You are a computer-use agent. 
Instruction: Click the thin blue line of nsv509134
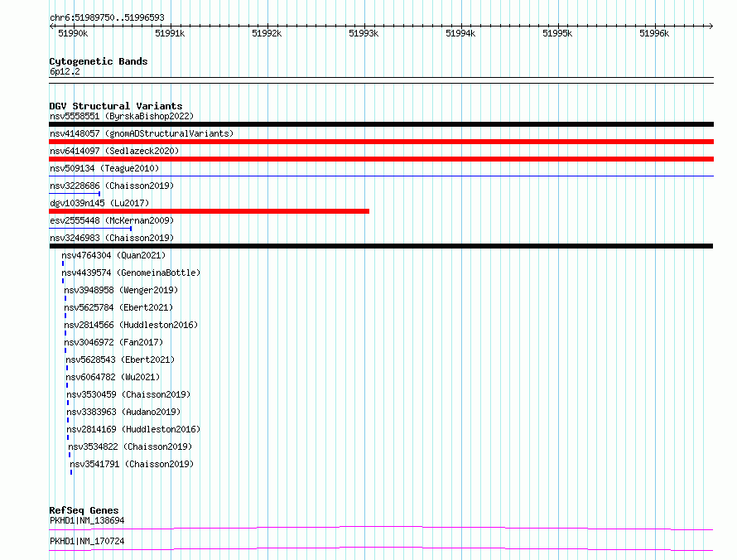[381, 176]
